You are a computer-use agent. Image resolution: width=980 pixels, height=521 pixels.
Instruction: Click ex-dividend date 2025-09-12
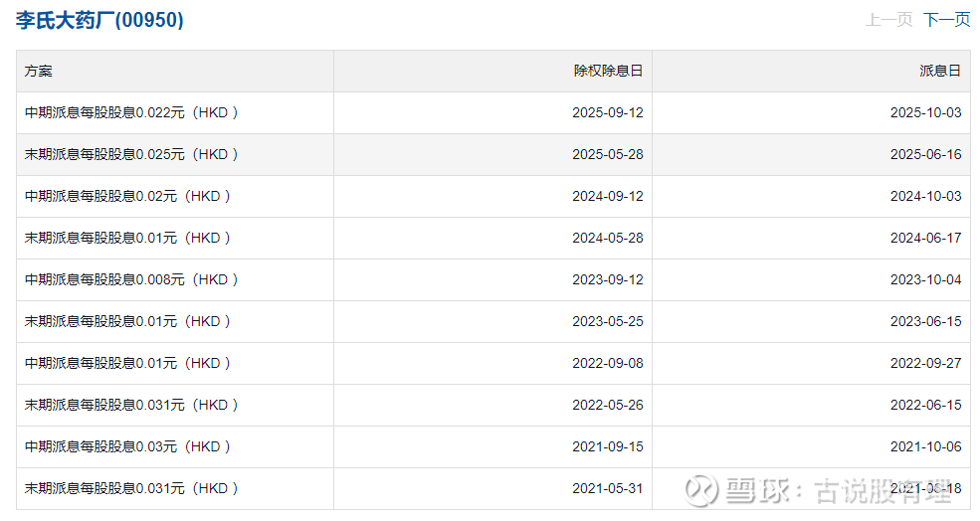point(608,113)
